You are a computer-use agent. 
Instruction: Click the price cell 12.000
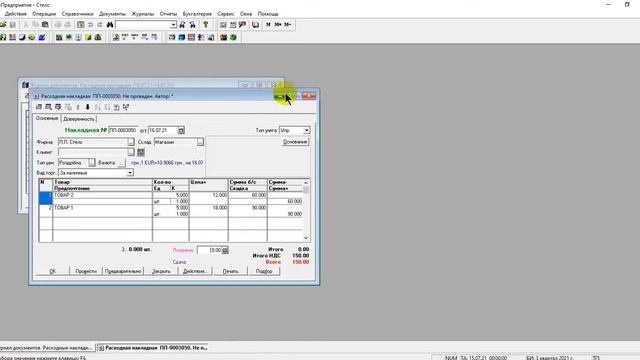point(209,196)
